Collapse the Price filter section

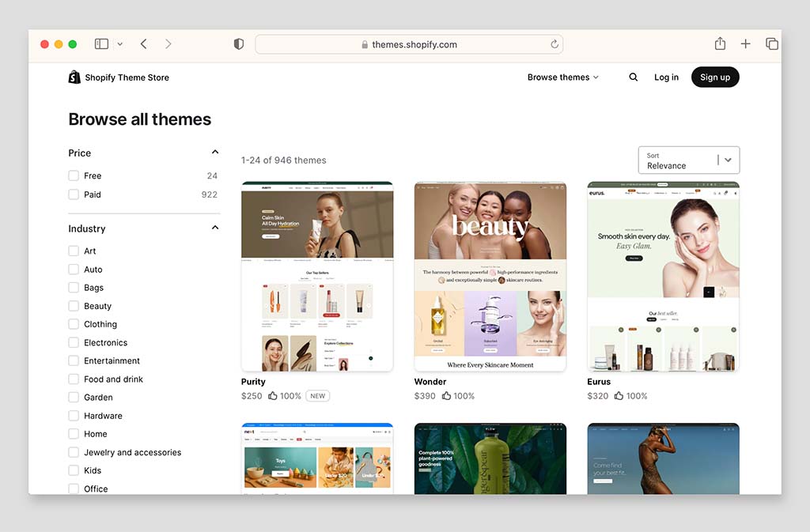(214, 153)
